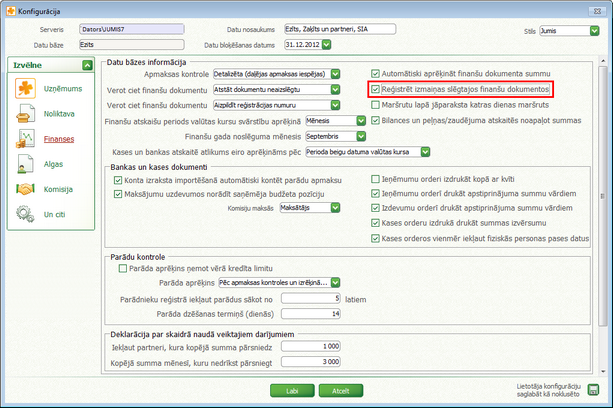Open the Uzņēmums section icon
This screenshot has height=408, width=613.
tap(25, 88)
